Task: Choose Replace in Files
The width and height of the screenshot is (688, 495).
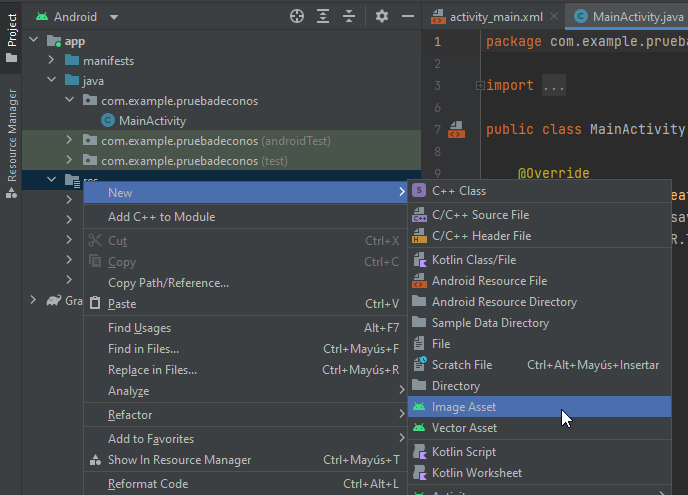Action: pyautogui.click(x=245, y=370)
